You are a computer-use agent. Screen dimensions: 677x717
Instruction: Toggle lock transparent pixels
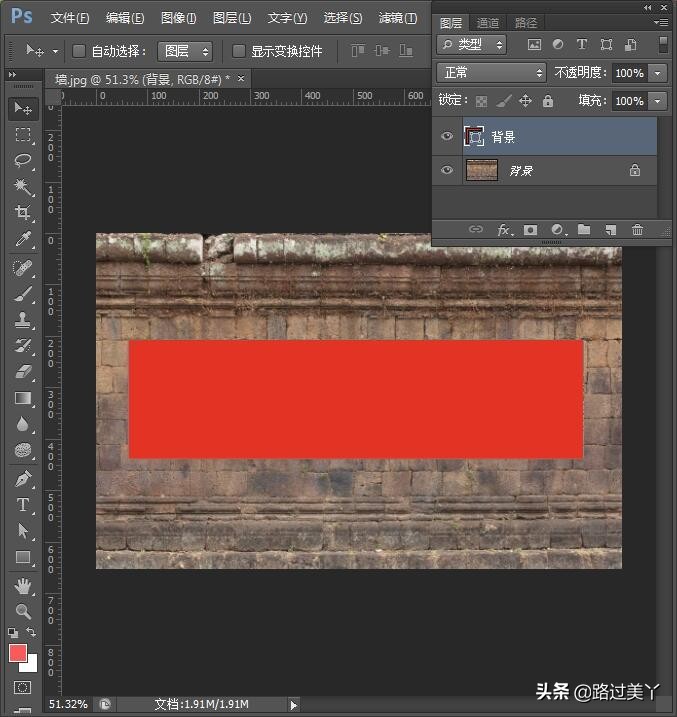click(x=481, y=101)
